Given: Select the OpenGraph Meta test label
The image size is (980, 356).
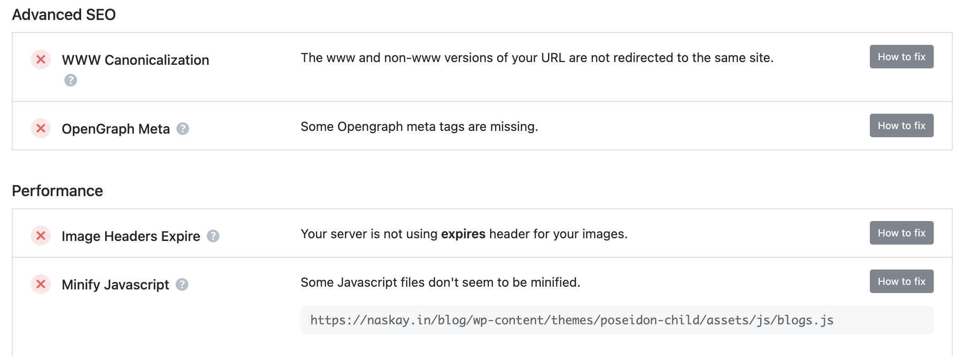Looking at the screenshot, I should coord(116,129).
